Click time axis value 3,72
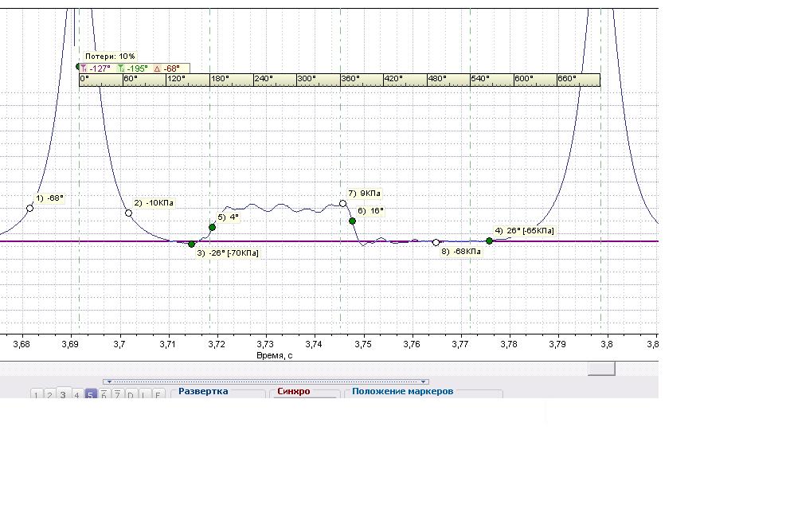Image resolution: width=786 pixels, height=532 pixels. pos(217,345)
